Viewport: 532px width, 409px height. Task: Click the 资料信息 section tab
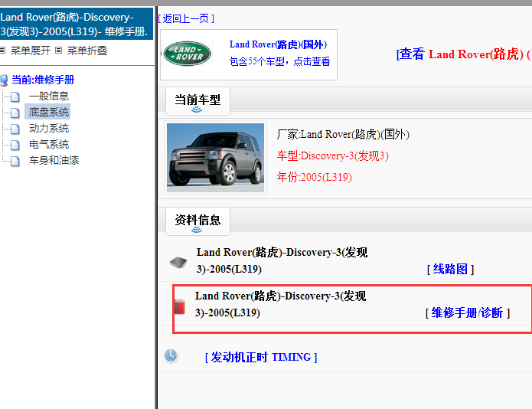(197, 221)
